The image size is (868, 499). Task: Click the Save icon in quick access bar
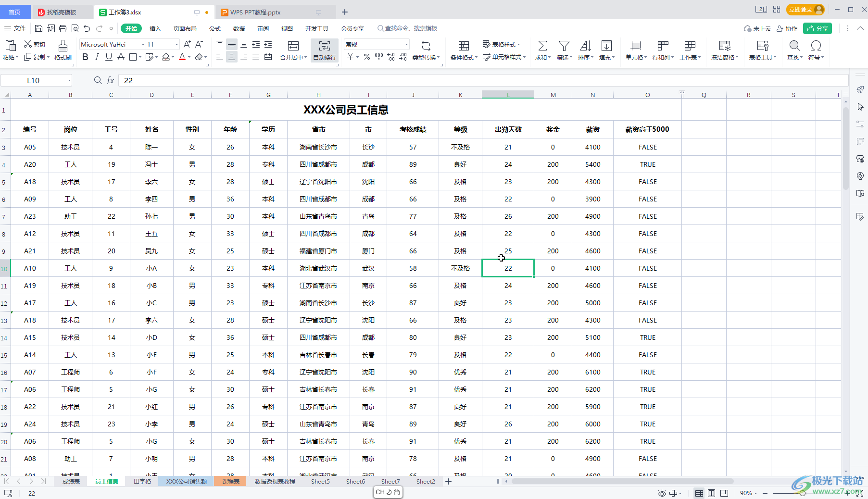coord(39,28)
